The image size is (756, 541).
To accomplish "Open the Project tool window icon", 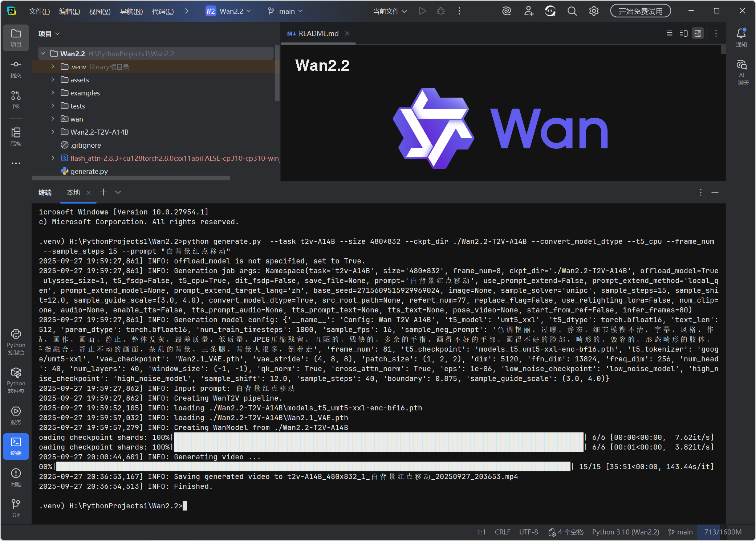I will tap(16, 38).
